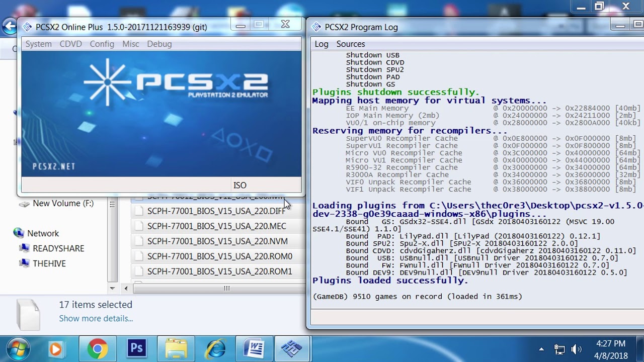This screenshot has width=644, height=362.
Task: Open Microsoft Word taskbar icon
Action: pyautogui.click(x=254, y=349)
